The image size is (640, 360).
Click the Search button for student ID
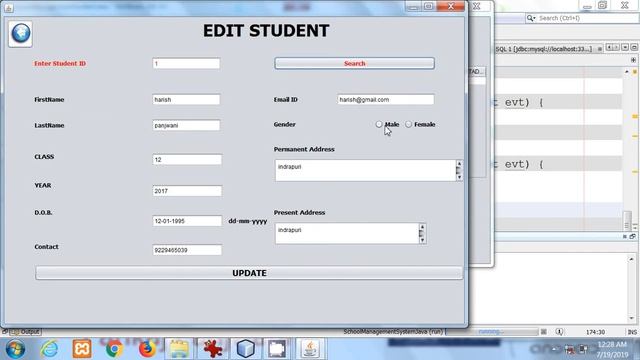[x=354, y=63]
